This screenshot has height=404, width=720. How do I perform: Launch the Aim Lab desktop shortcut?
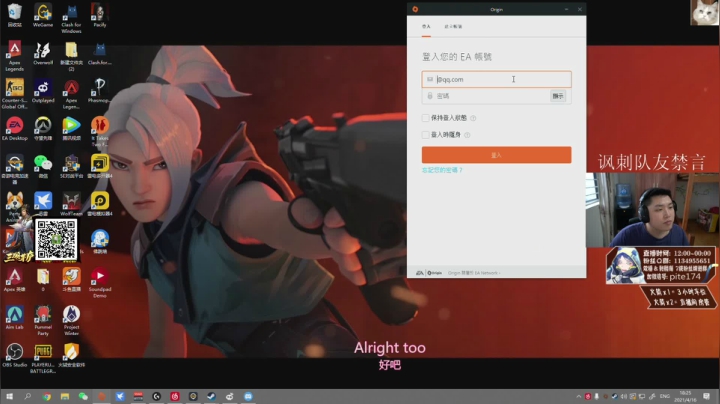pyautogui.click(x=15, y=317)
